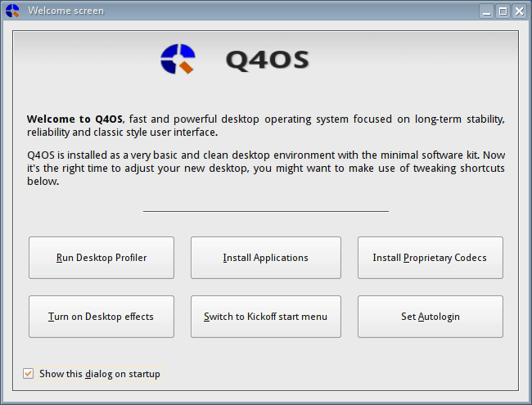This screenshot has width=532, height=405.
Task: Minimize the Welcome screen window
Action: (x=486, y=11)
